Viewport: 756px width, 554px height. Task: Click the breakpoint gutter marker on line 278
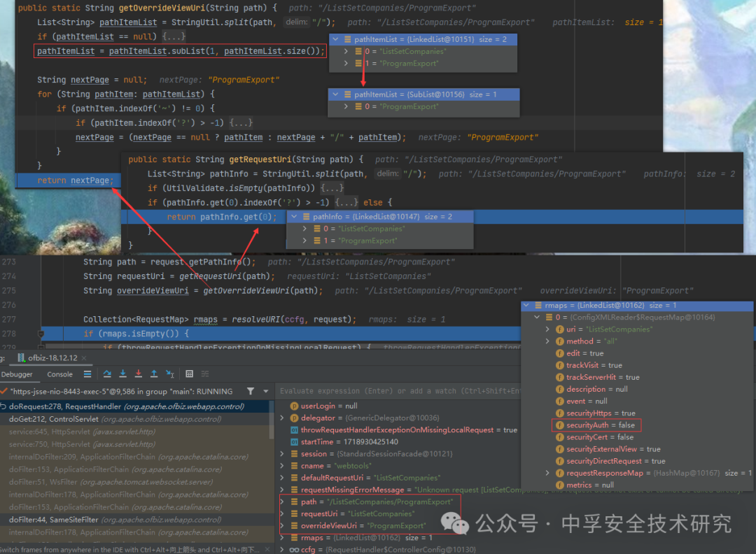coord(41,334)
